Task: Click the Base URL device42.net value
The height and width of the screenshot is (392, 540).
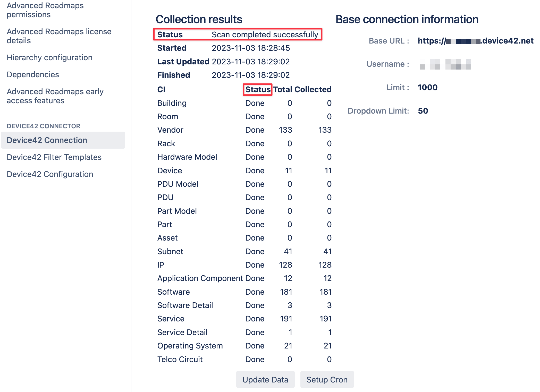Action: [475, 41]
